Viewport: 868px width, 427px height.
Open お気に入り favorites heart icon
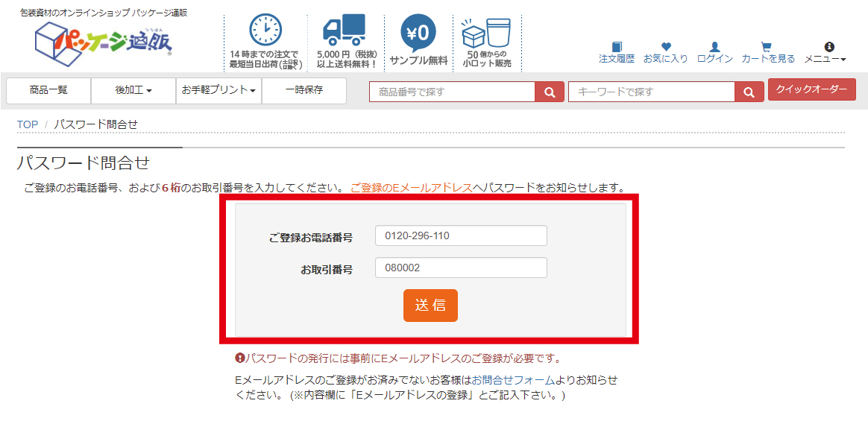click(666, 48)
